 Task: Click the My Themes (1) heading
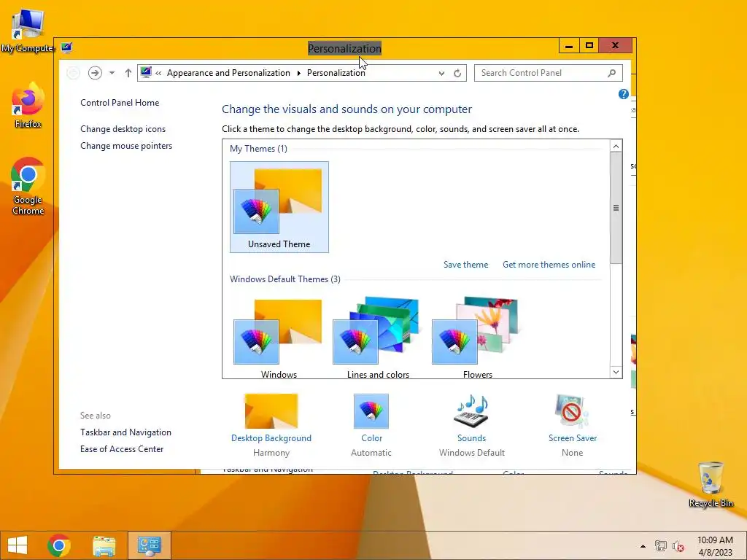click(x=258, y=149)
